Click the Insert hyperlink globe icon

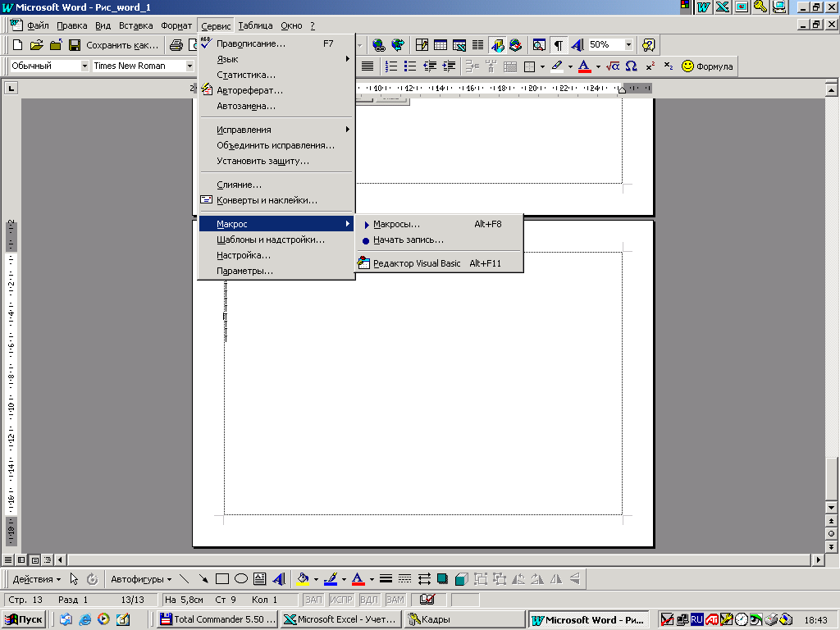click(x=379, y=45)
